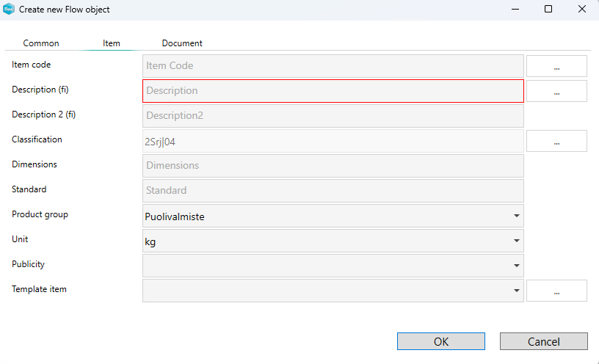Click the Item code text field
The width and height of the screenshot is (599, 364).
click(333, 66)
